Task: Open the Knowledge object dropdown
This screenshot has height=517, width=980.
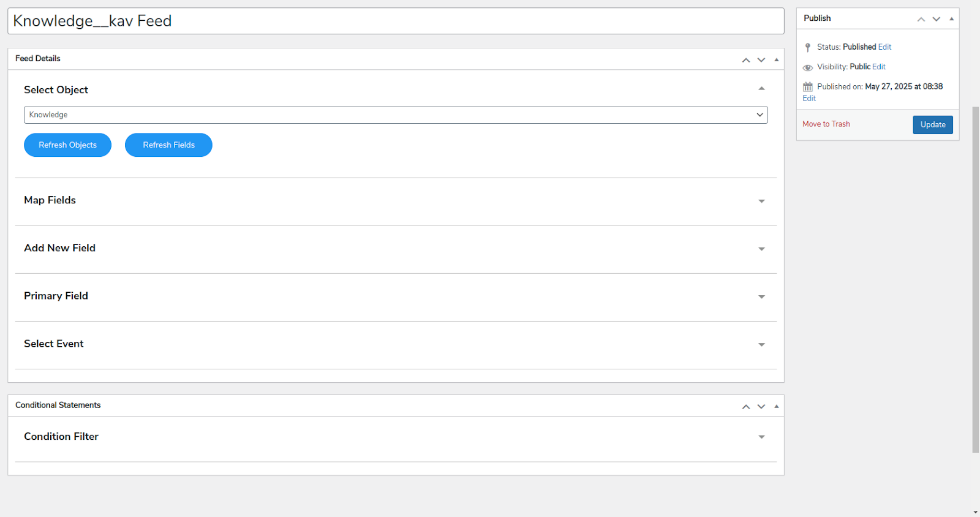Action: click(395, 115)
